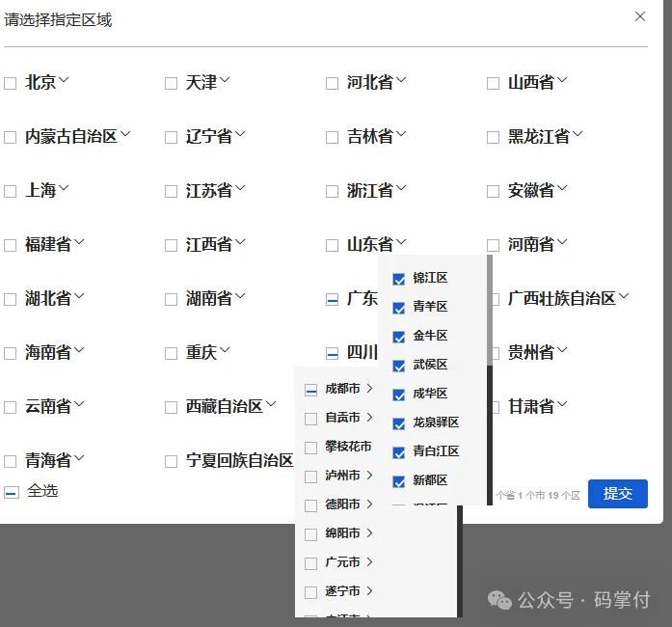Uncheck 青白江区 district
This screenshot has width=672, height=627.
point(398,452)
